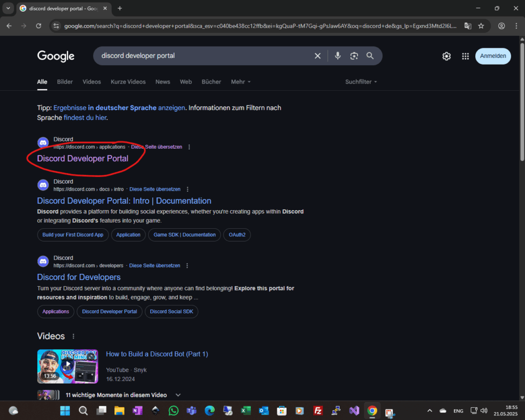Open more options for discord.com developers result
This screenshot has width=525, height=420.
point(187,266)
